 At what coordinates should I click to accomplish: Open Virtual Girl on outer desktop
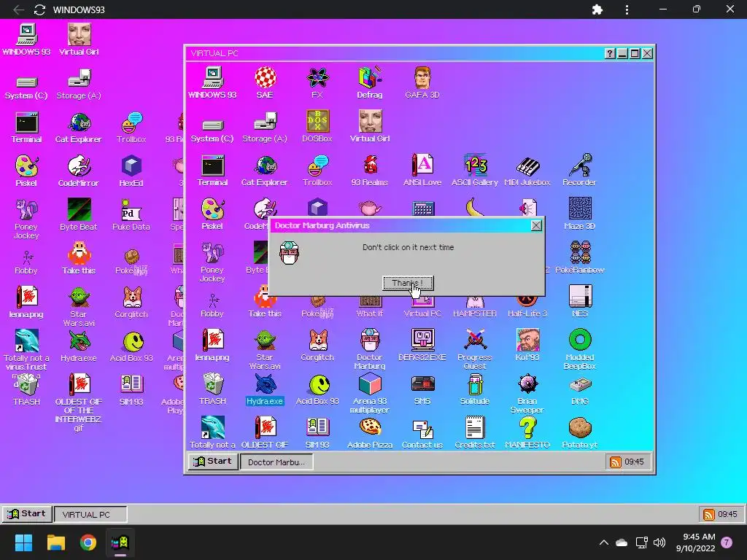click(79, 39)
